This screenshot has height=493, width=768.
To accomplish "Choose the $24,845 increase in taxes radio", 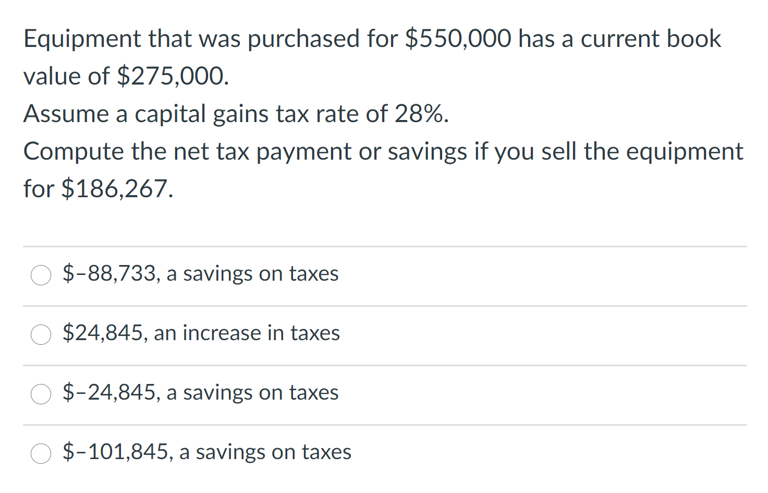I will pyautogui.click(x=41, y=334).
